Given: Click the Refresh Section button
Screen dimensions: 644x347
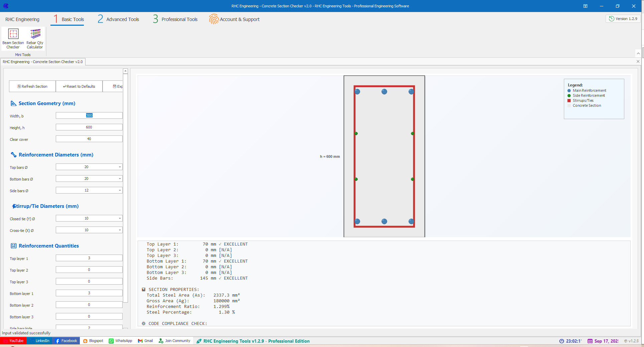Looking at the screenshot, I should click(32, 86).
